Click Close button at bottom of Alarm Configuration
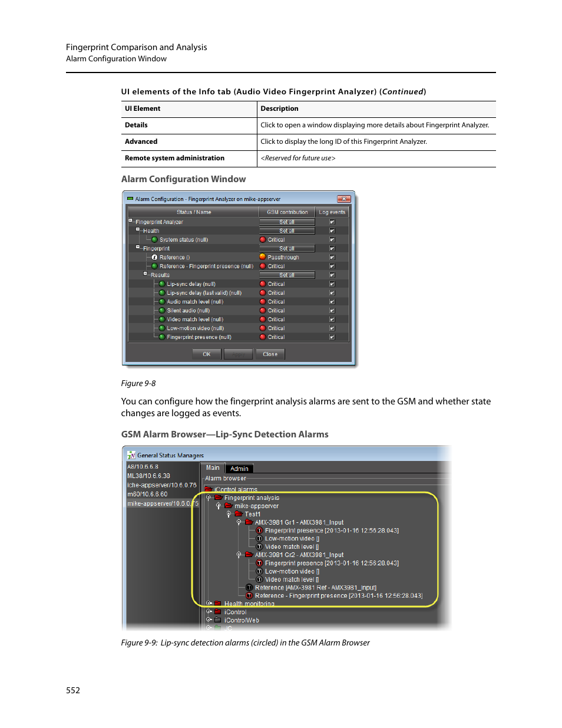 270,354
